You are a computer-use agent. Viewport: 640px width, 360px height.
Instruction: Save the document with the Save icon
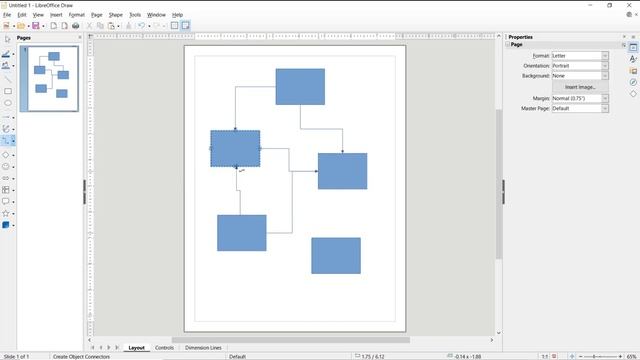tap(36, 26)
